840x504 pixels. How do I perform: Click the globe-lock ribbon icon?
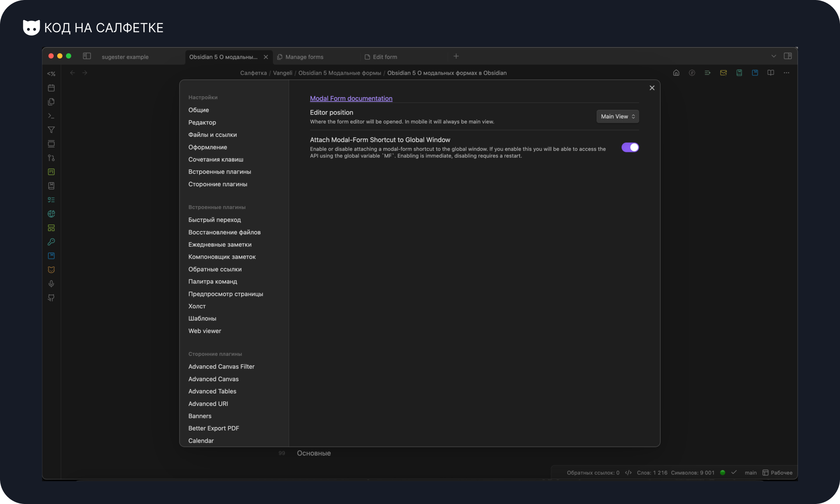pyautogui.click(x=51, y=214)
